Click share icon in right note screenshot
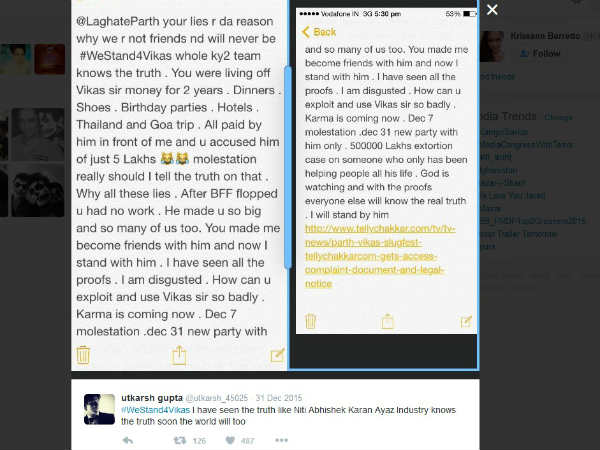The width and height of the screenshot is (600, 450). [387, 321]
